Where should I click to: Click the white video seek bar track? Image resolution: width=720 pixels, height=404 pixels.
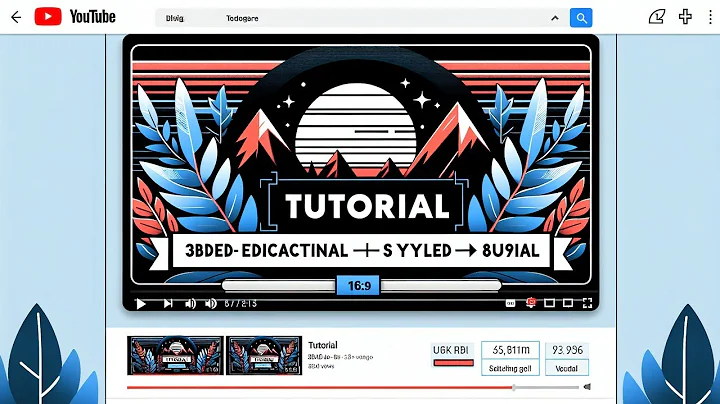[361, 286]
